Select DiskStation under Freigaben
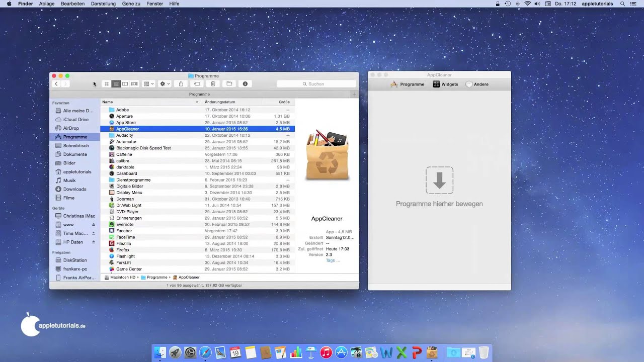Viewport: 644px width, 362px height. tap(74, 260)
